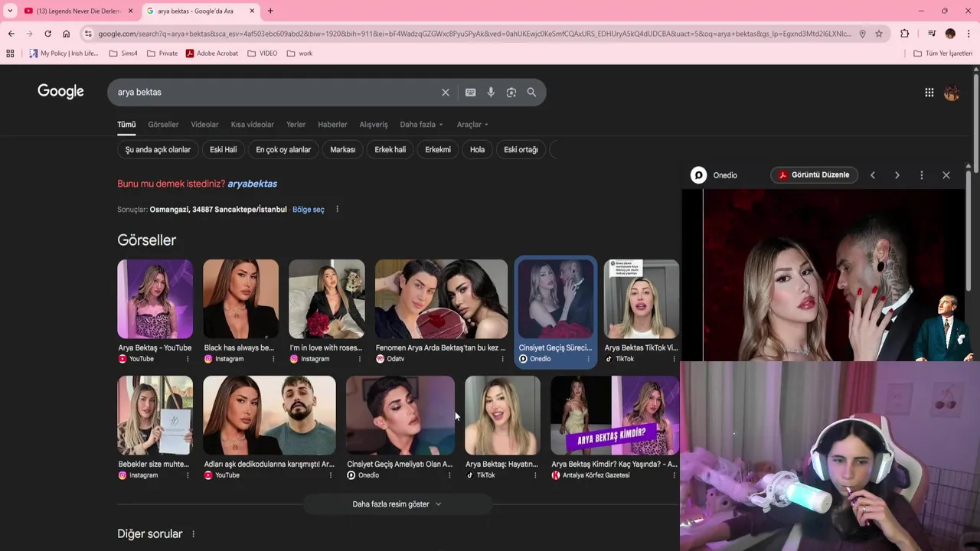Screen dimensions: 980x551
Task: Open bookmarks bar apps grid
Action: 10,54
